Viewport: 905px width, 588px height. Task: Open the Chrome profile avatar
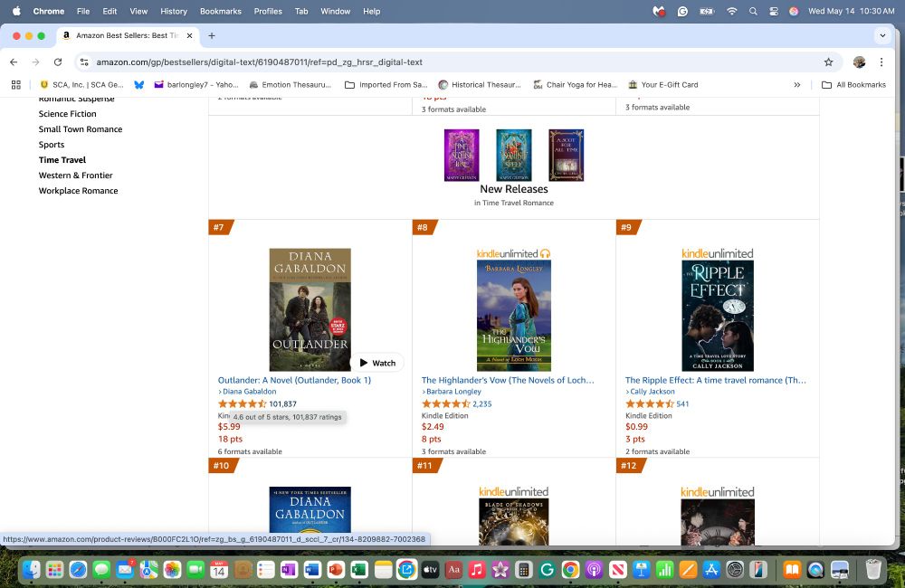pos(860,62)
